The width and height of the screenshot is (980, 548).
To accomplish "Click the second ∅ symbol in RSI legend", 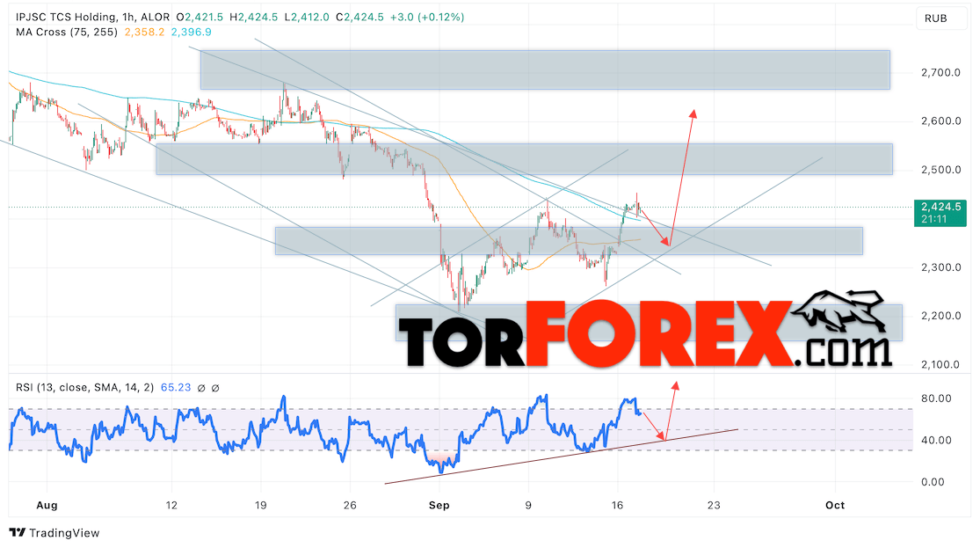I will coord(215,387).
